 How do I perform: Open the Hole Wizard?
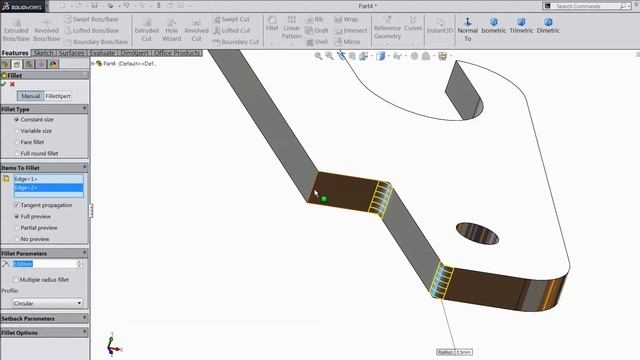point(171,30)
